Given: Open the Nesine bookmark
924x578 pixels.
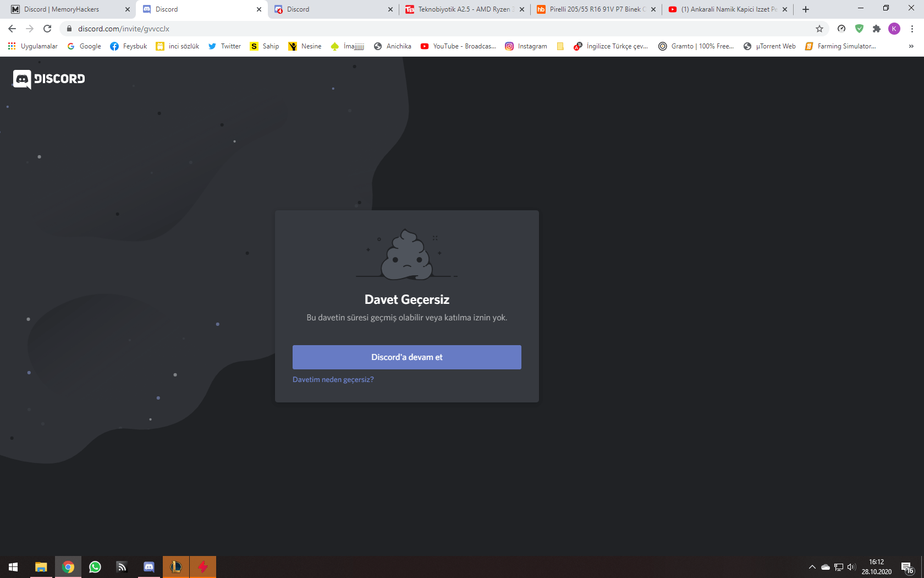Looking at the screenshot, I should (x=305, y=46).
